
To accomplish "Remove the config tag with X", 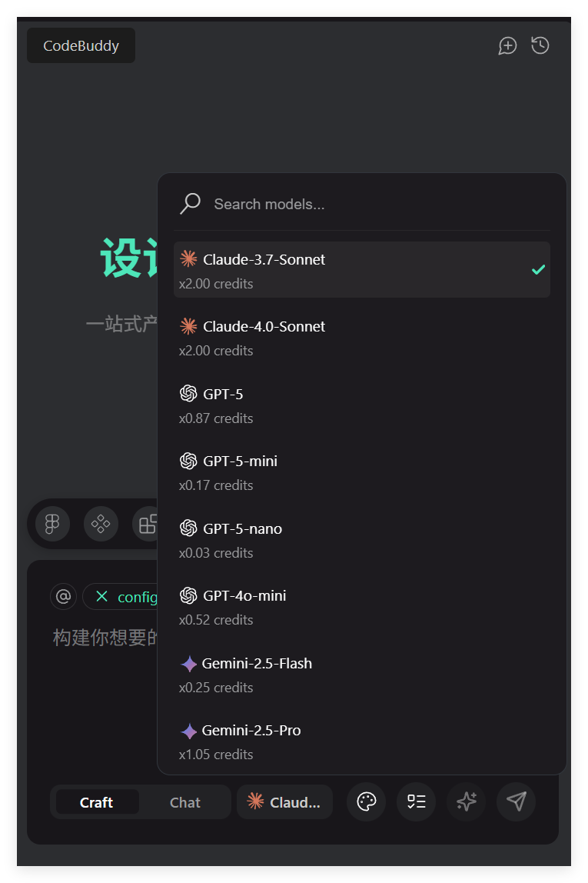I will click(x=101, y=597).
